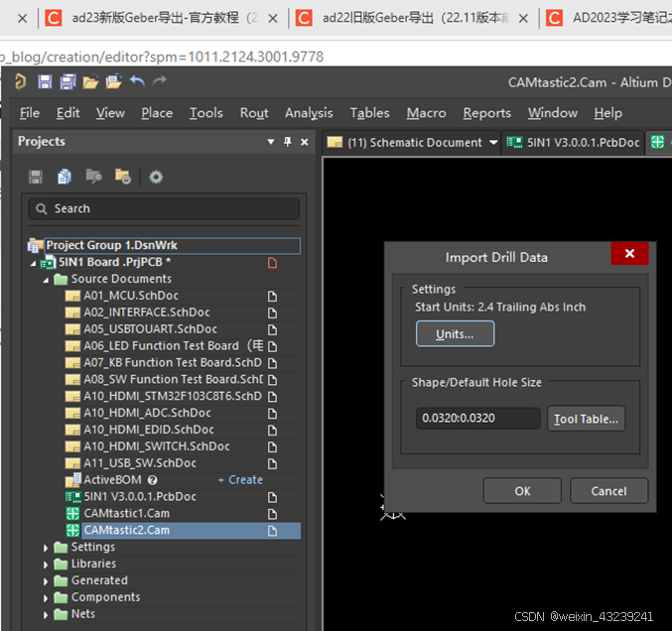Pin the Projects panel
The image size is (672, 631).
coord(288,142)
